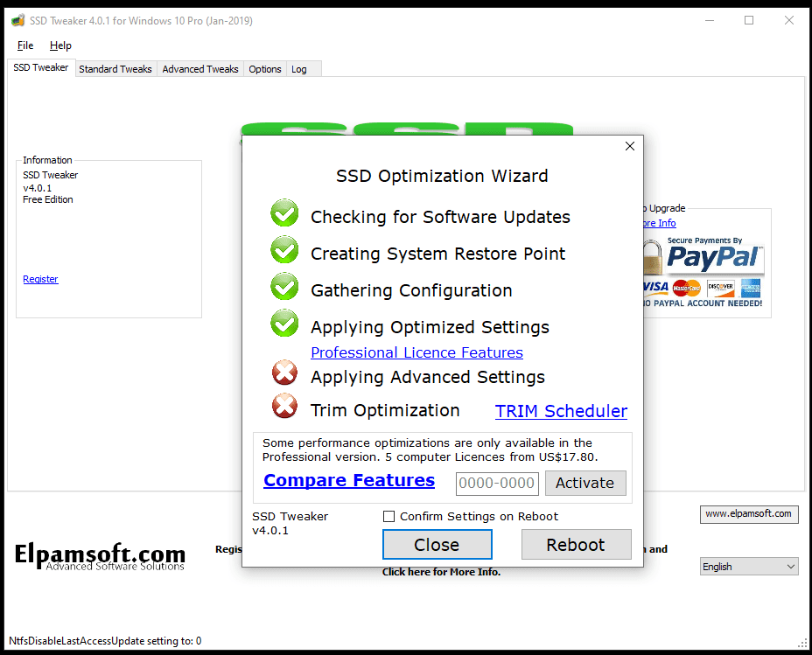Open the Compare Features link
Image resolution: width=812 pixels, height=655 pixels.
coord(349,480)
